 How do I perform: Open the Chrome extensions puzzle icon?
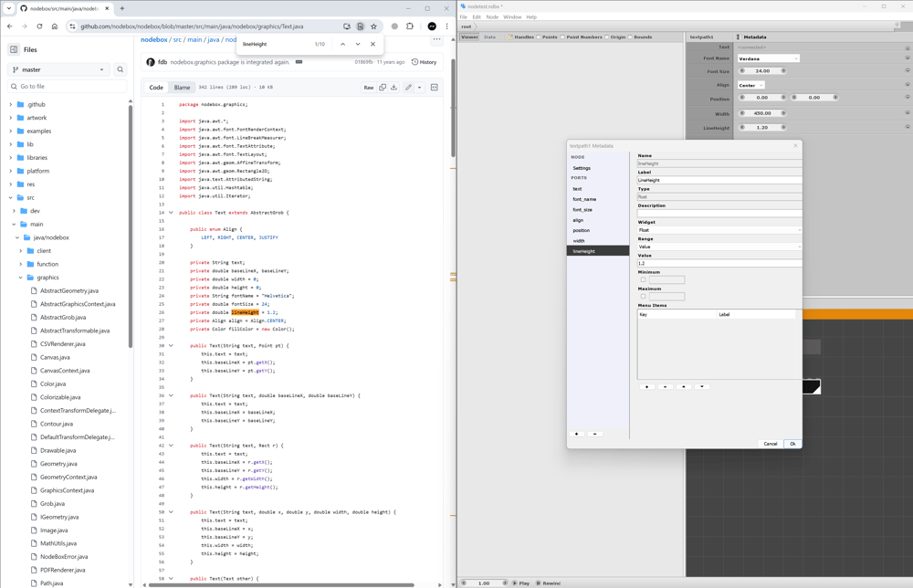click(410, 26)
